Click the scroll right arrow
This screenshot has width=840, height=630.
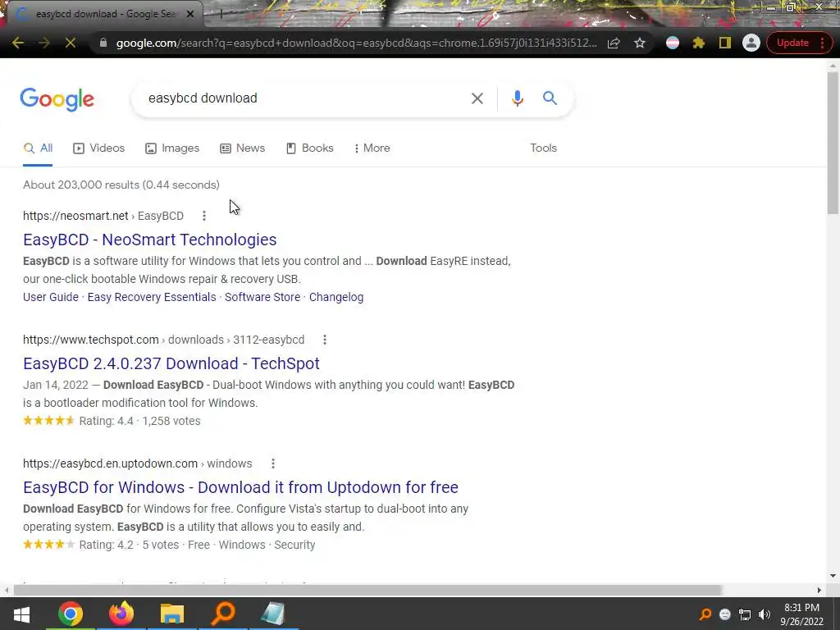[x=819, y=590]
